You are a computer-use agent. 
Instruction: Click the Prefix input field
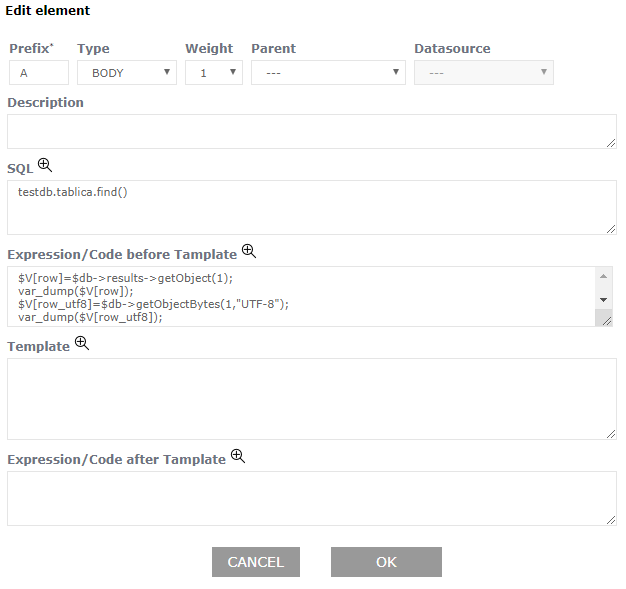tap(39, 73)
